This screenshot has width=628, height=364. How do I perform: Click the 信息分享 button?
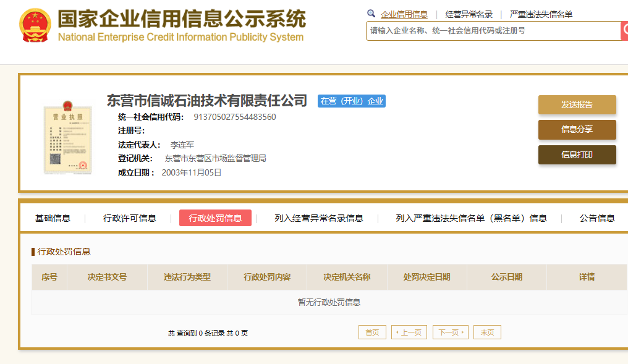tap(577, 130)
